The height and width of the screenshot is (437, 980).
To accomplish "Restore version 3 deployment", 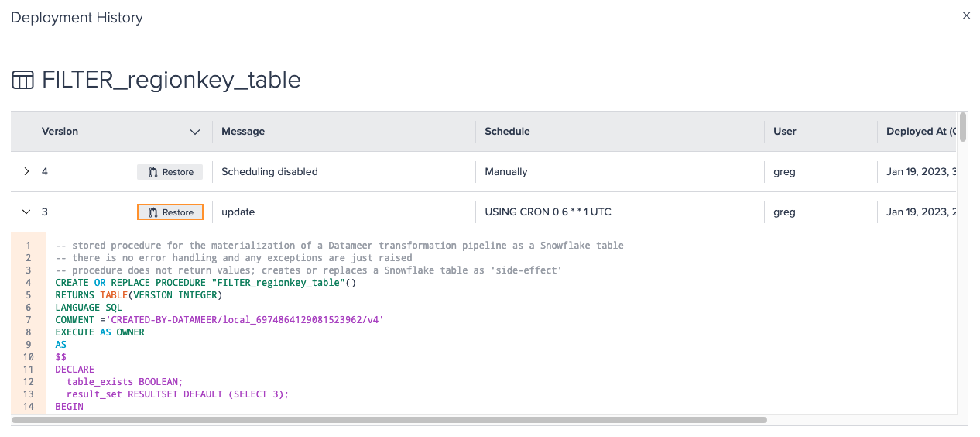I will tap(170, 212).
